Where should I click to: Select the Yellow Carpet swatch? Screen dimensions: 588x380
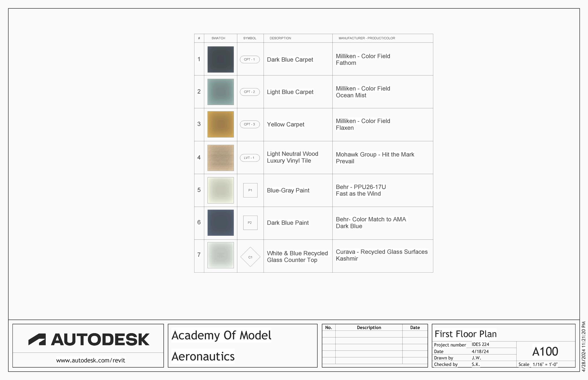[220, 124]
